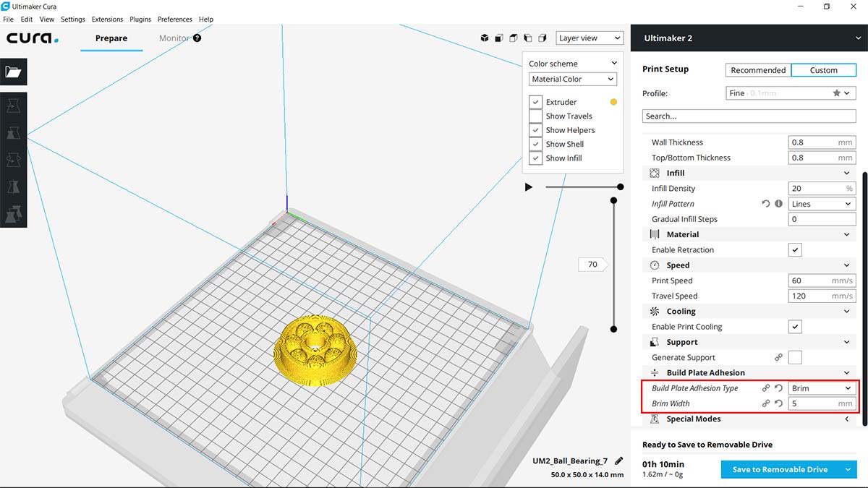Click the Print Speed value field
This screenshot has width=868, height=488.
coord(822,281)
